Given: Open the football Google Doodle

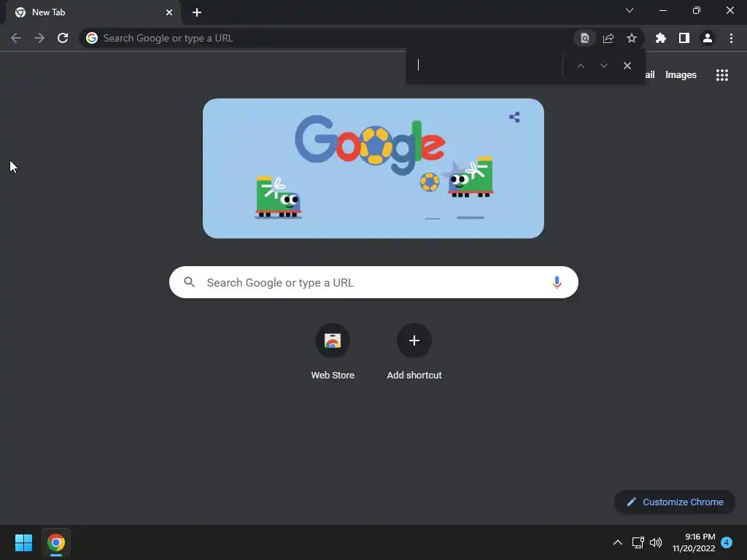Looking at the screenshot, I should point(373,168).
